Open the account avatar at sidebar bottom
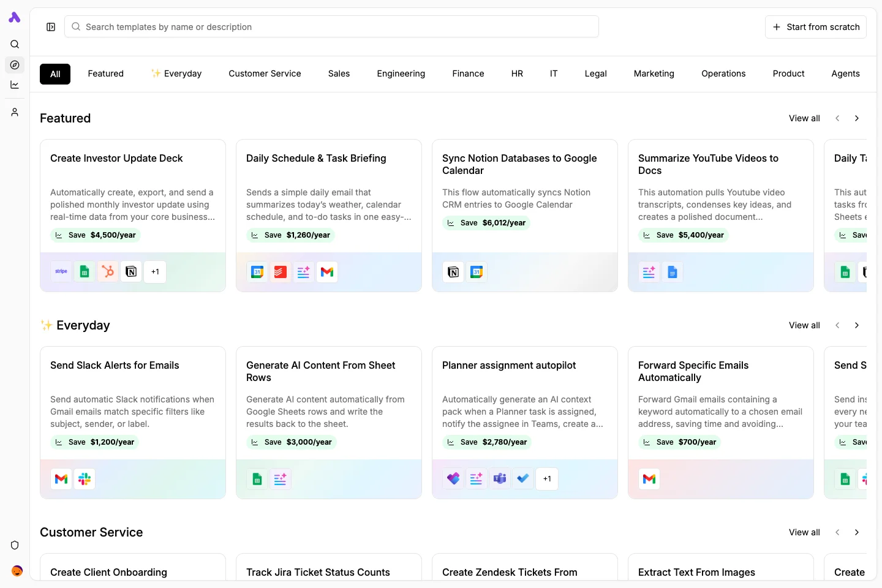 click(17, 571)
